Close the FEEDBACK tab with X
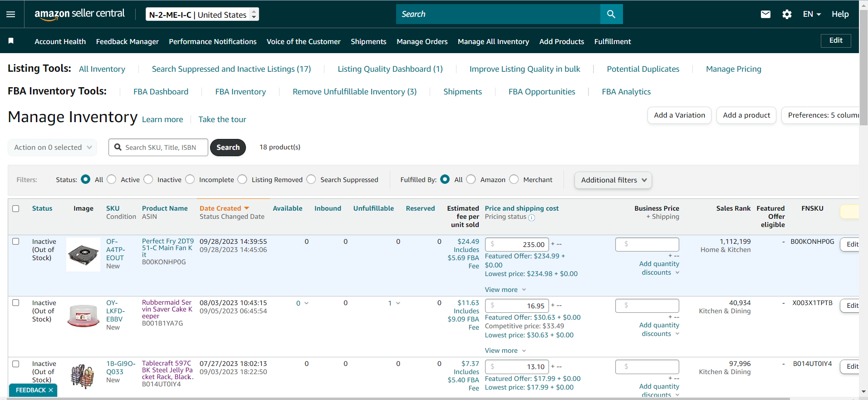The height and width of the screenshot is (400, 868). click(x=51, y=390)
